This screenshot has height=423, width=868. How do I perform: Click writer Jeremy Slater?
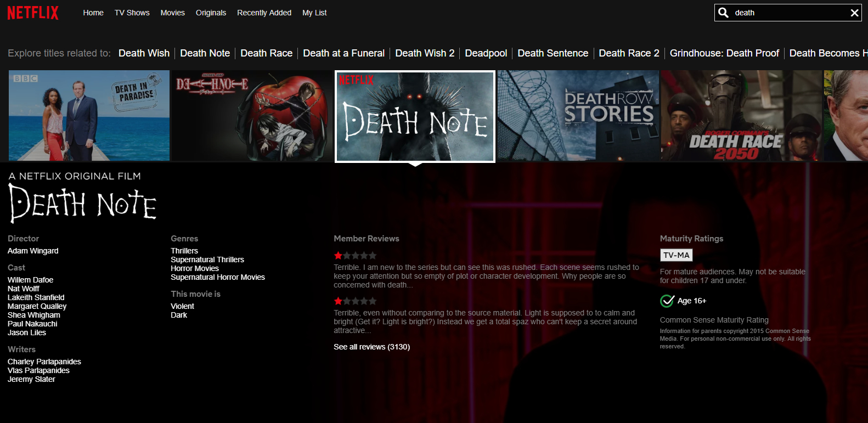[31, 379]
